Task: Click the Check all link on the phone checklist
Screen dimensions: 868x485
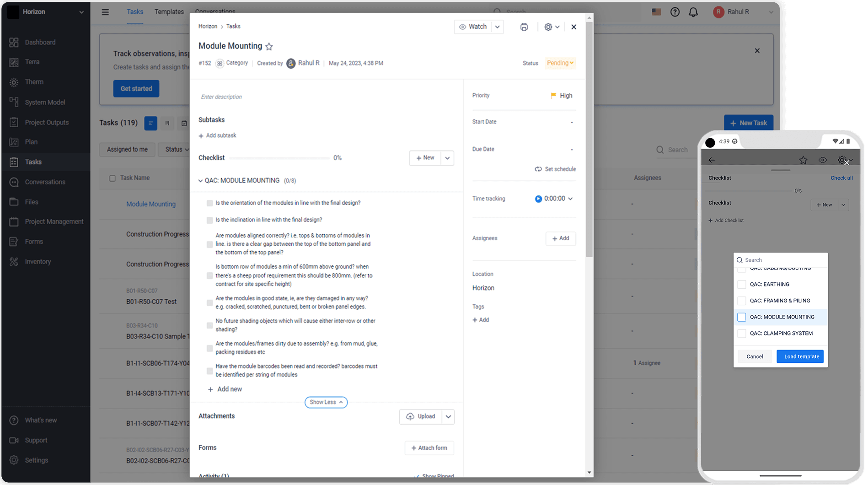Action: 841,178
